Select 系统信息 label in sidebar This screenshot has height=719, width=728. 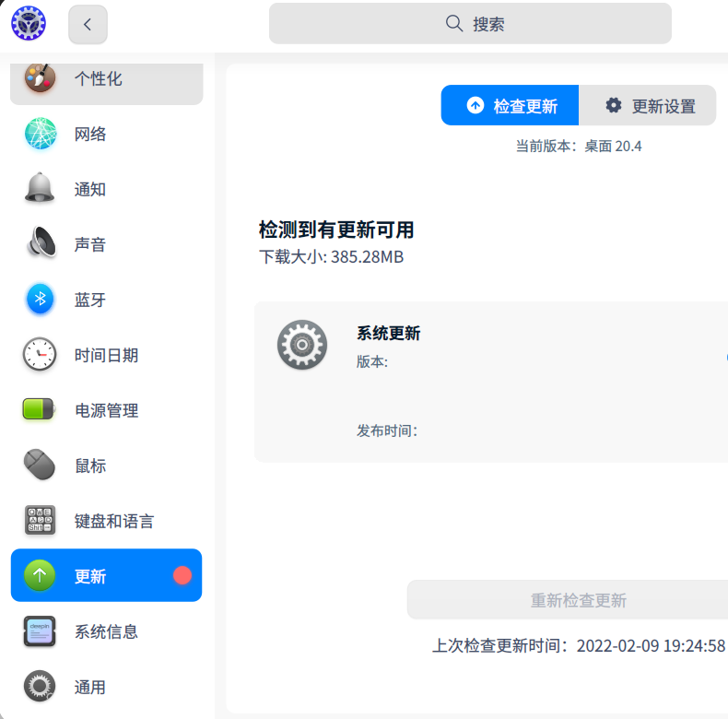[x=106, y=631]
